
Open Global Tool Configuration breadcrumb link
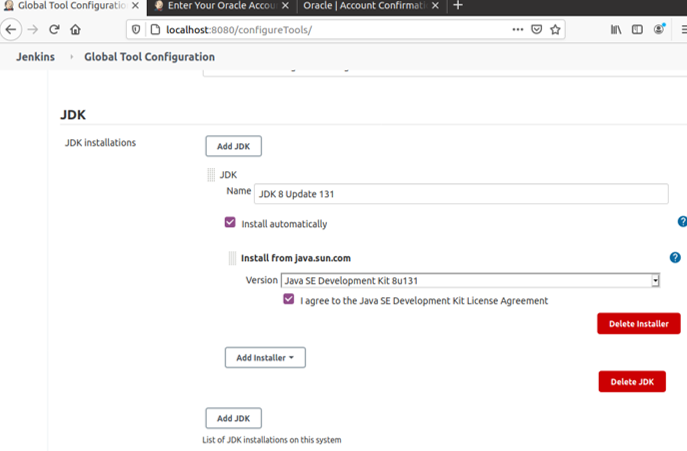click(x=149, y=57)
